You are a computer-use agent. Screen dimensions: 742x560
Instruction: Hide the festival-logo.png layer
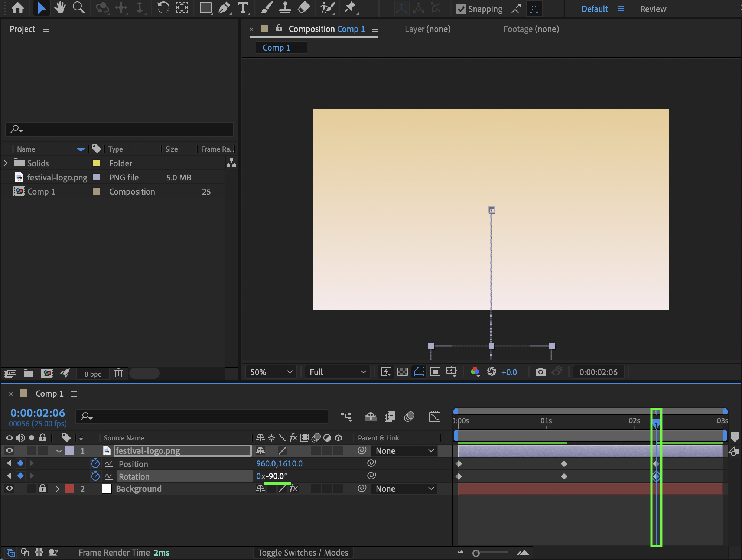point(9,450)
